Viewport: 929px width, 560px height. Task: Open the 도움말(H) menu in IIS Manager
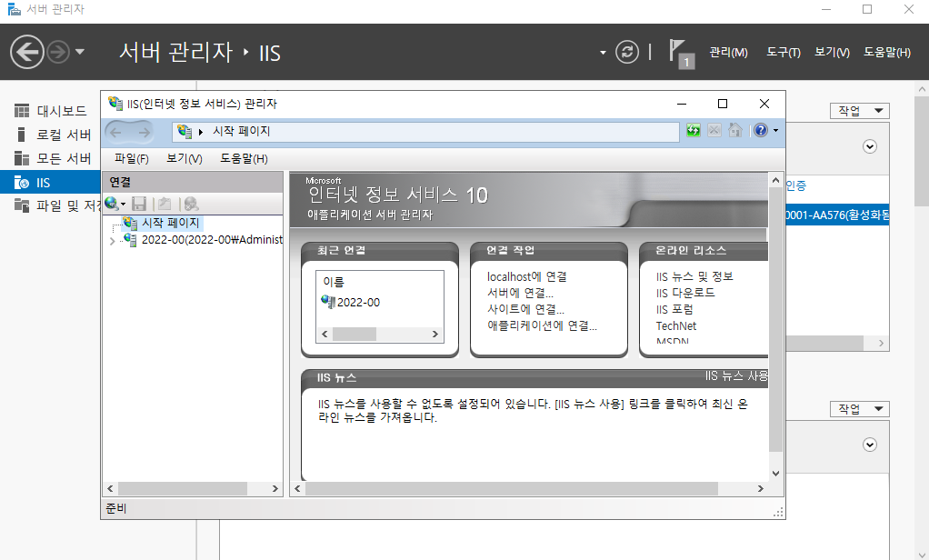tap(244, 158)
